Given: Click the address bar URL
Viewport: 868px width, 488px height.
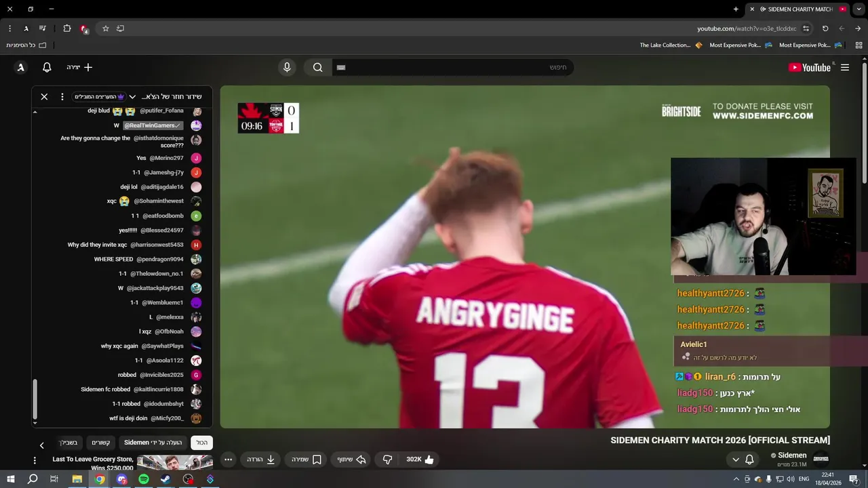Looking at the screenshot, I should (x=747, y=28).
